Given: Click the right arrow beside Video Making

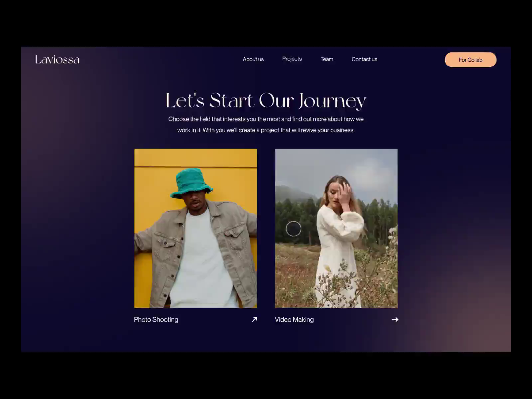Looking at the screenshot, I should (x=395, y=320).
